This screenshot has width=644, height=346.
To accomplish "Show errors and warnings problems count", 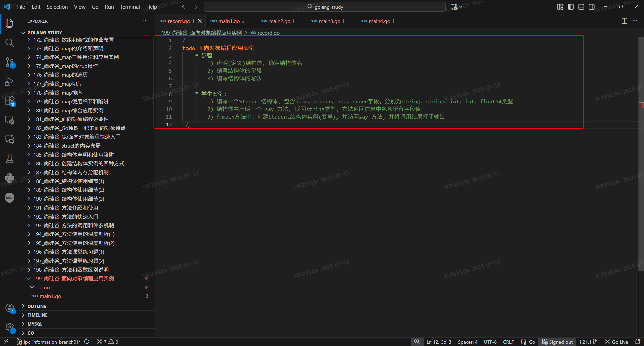I will [107, 342].
